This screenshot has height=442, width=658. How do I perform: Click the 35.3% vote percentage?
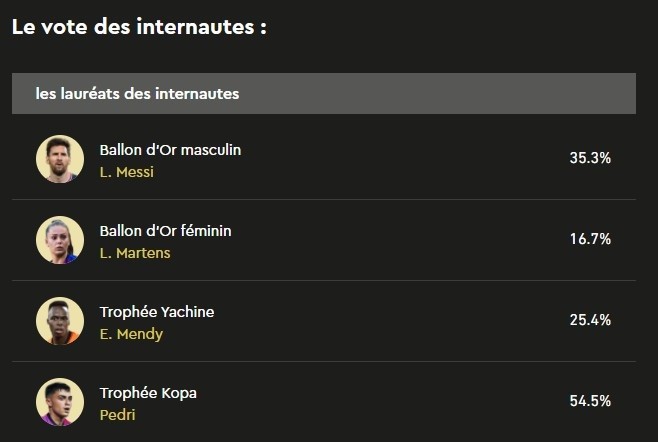click(x=590, y=158)
